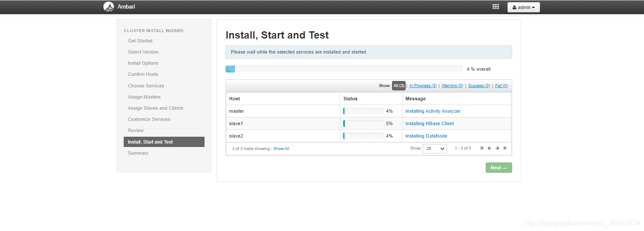Click the overall install progress bar
The image size is (644, 231).
pos(344,69)
